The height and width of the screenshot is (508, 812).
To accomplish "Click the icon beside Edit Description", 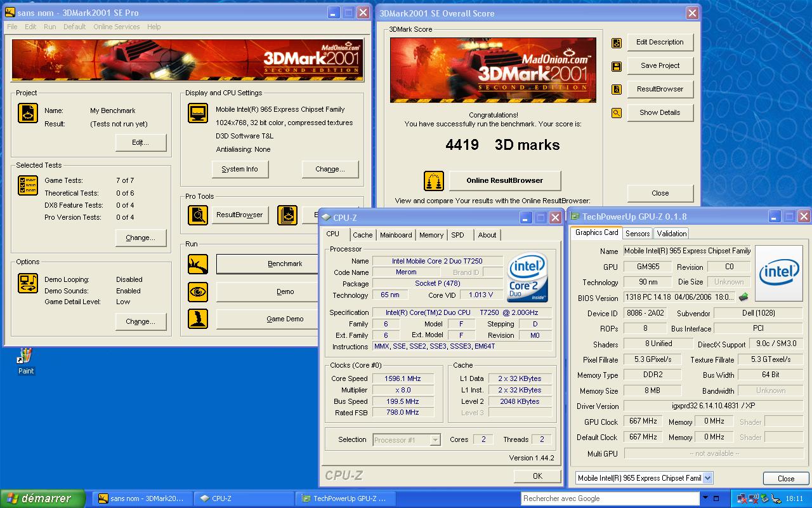I will (616, 43).
